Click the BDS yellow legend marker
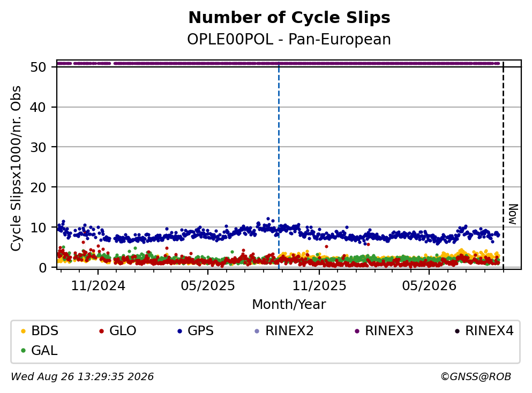 (23, 331)
